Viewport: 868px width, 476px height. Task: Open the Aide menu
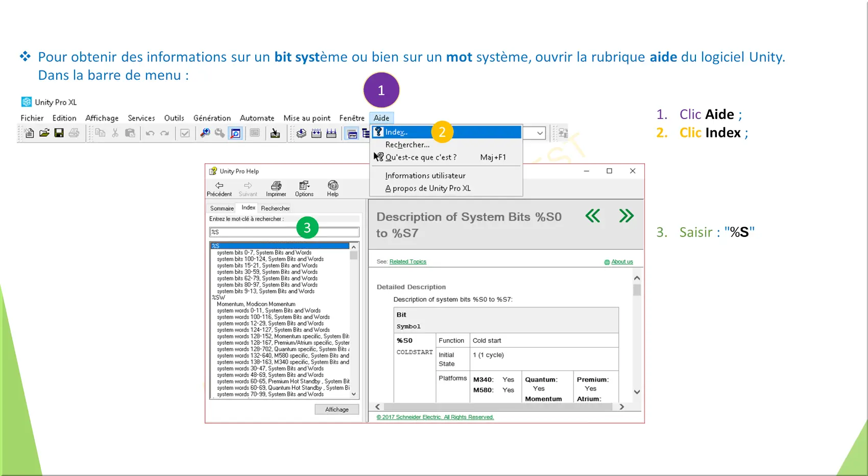click(x=381, y=118)
